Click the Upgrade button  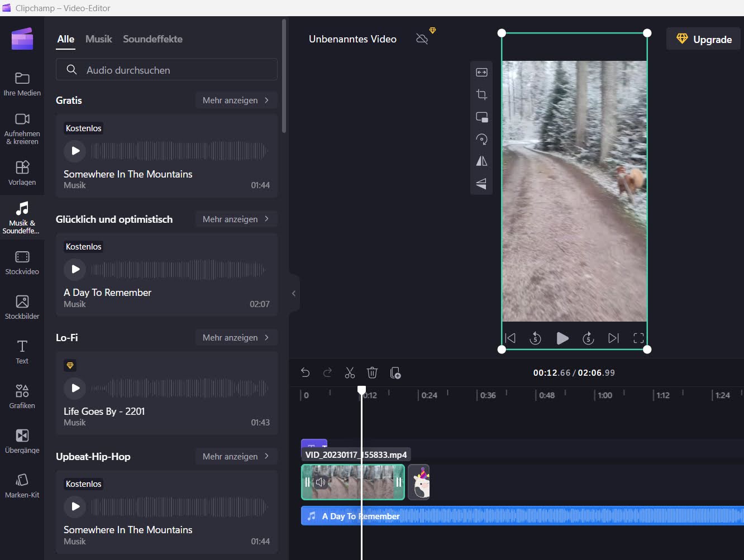click(x=703, y=39)
